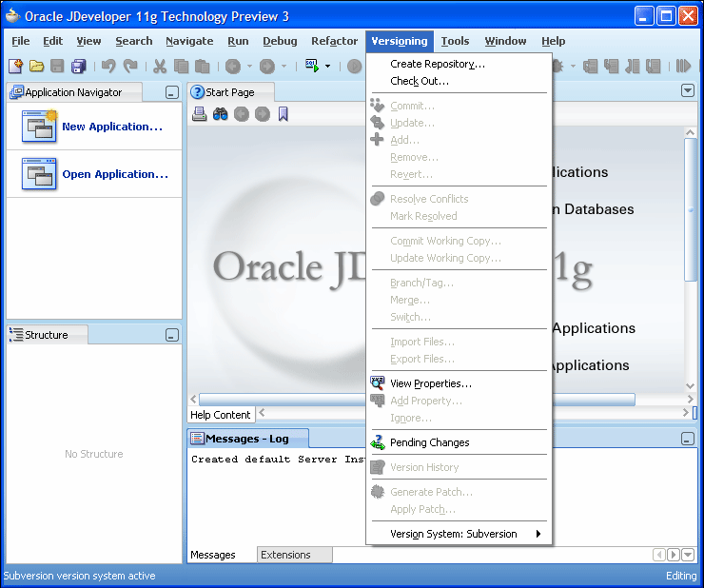The width and height of the screenshot is (704, 588).
Task: Click the Start Page scroll-down arrow
Action: (690, 386)
